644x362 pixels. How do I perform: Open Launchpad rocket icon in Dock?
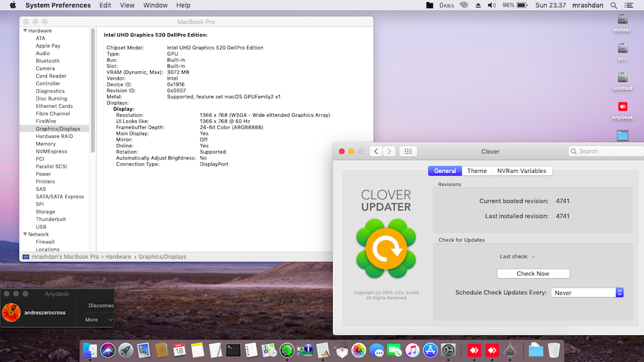click(x=125, y=350)
